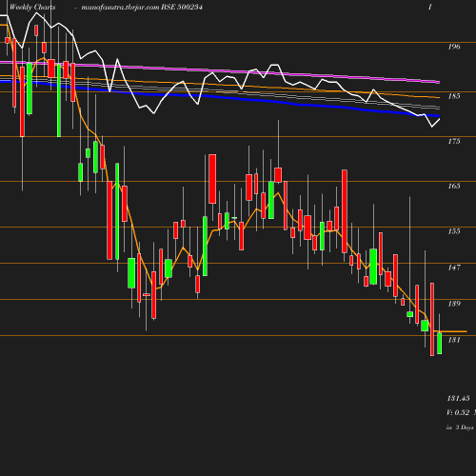Click the 175 price axis label
Screen dimensions: 476x476
(x=454, y=141)
